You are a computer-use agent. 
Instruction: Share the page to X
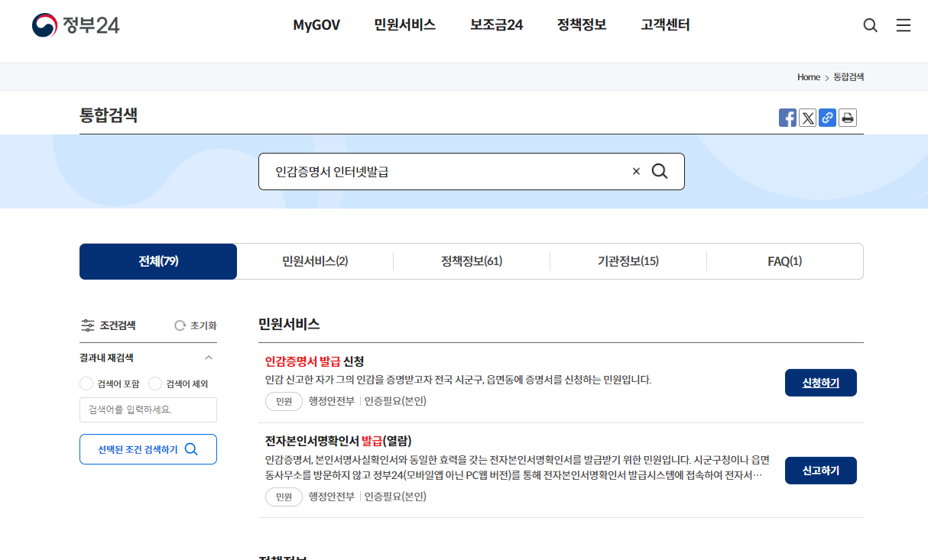coord(807,117)
